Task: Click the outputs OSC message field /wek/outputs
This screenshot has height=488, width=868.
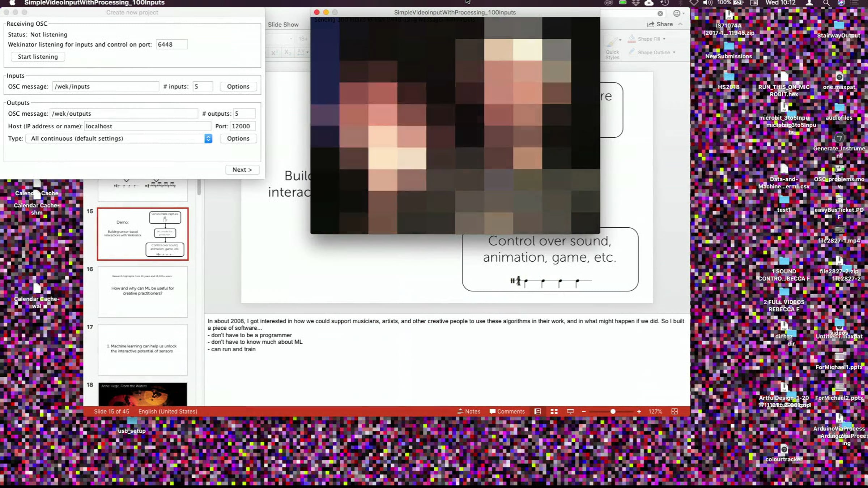Action: tap(124, 114)
